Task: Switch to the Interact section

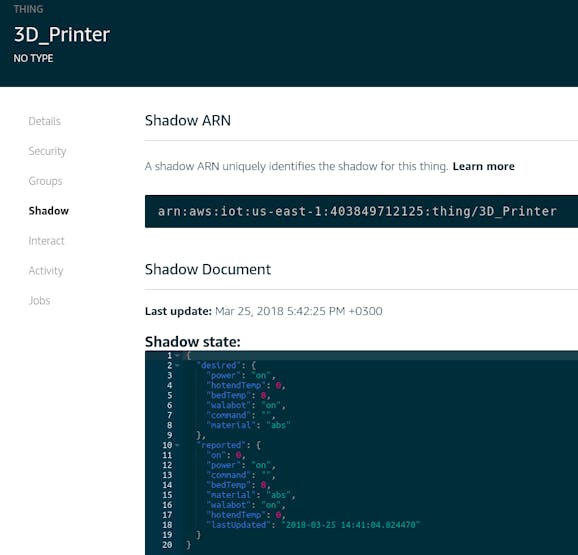Action: pyautogui.click(x=46, y=241)
